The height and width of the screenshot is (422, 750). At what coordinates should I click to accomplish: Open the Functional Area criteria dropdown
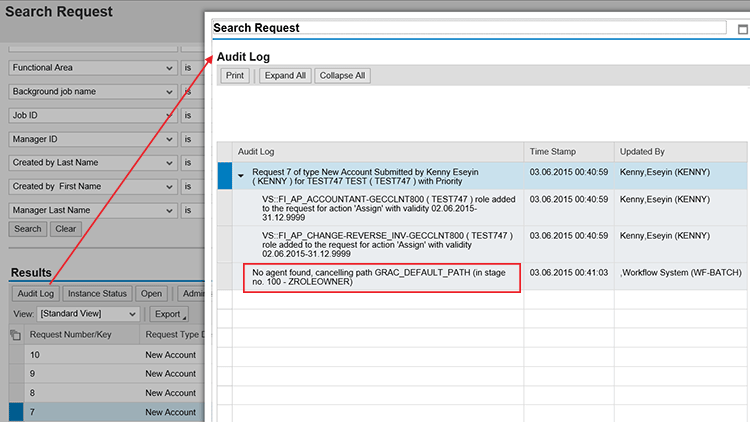[167, 68]
